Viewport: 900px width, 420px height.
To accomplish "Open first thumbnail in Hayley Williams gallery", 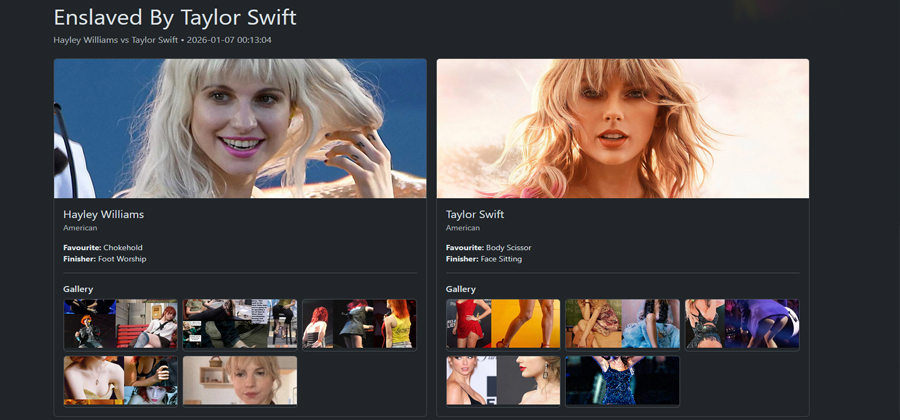I will click(120, 324).
